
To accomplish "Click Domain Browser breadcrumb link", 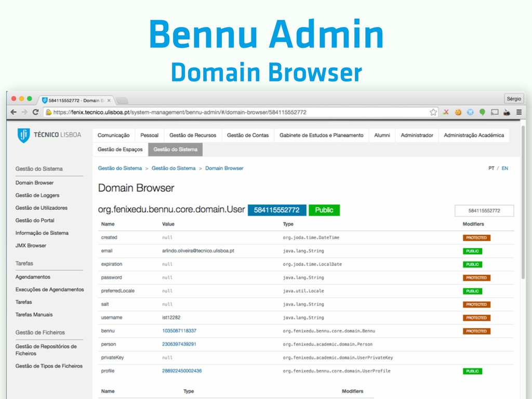I will [224, 168].
